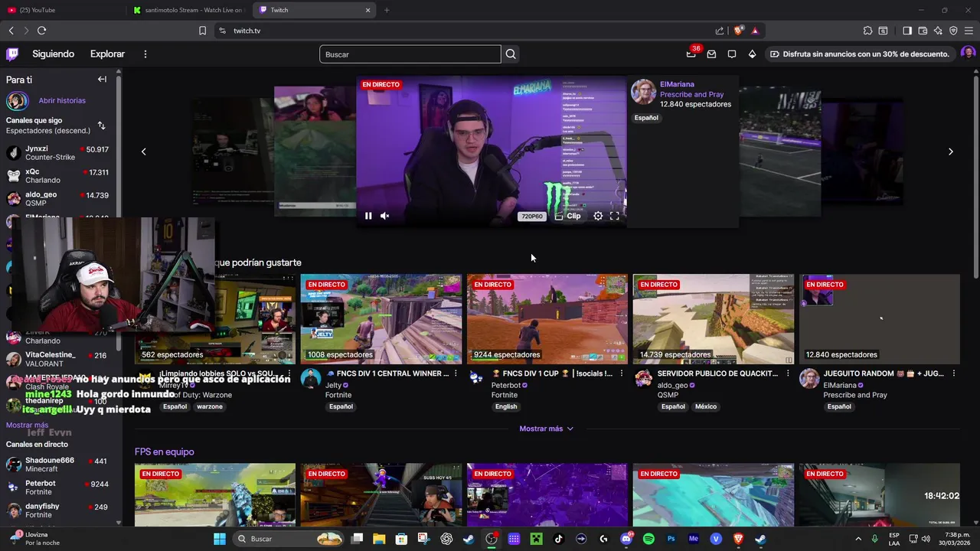Open Spotify from the taskbar
Screen dimensions: 980x551
[x=648, y=539]
